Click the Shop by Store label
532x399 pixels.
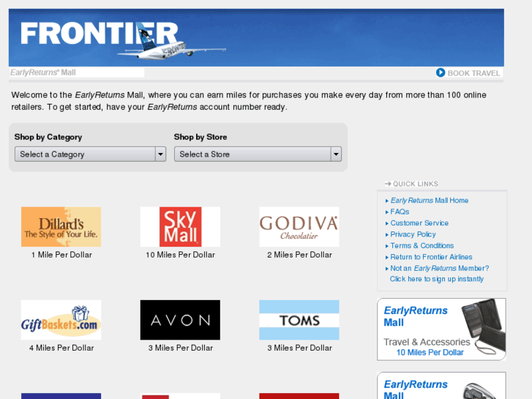click(x=201, y=137)
